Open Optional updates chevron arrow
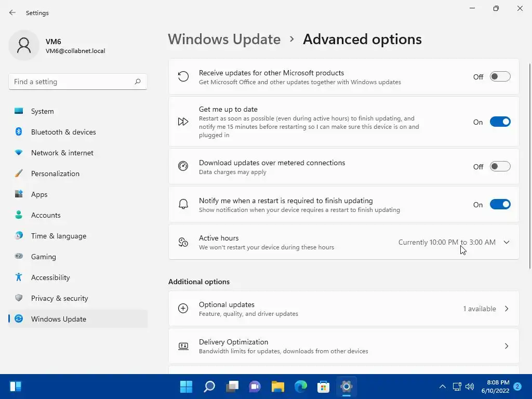 [507, 309]
